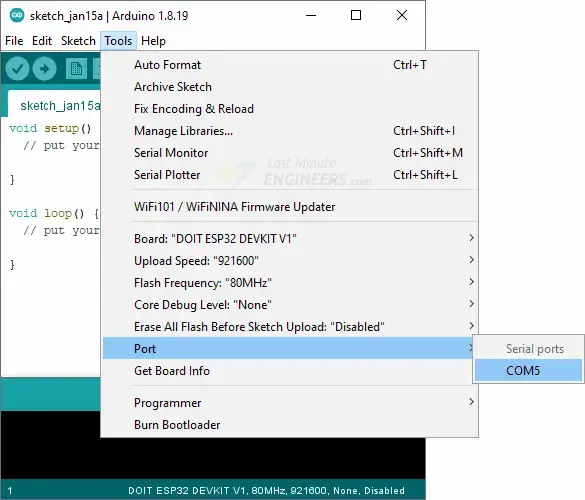
Task: Click the Arduino logo in title bar
Action: pos(17,16)
